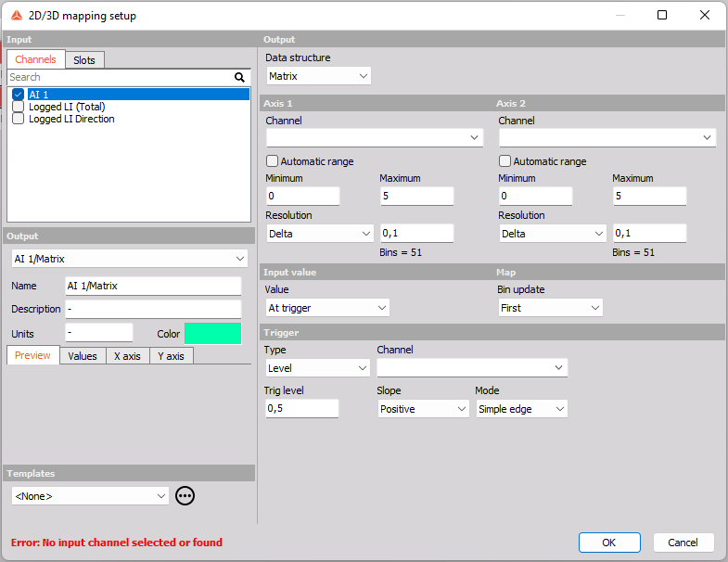Image resolution: width=728 pixels, height=562 pixels.
Task: Click the Trig level input field
Action: coord(301,409)
